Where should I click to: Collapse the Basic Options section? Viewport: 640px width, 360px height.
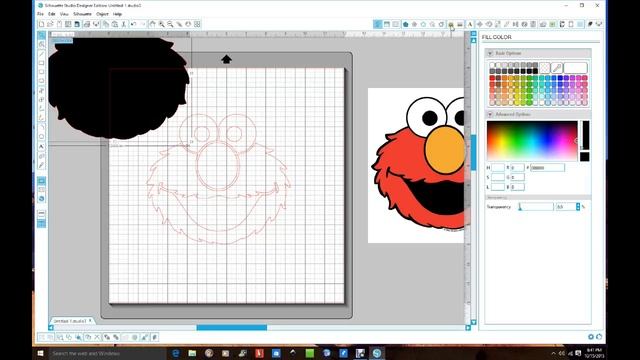pyautogui.click(x=490, y=53)
